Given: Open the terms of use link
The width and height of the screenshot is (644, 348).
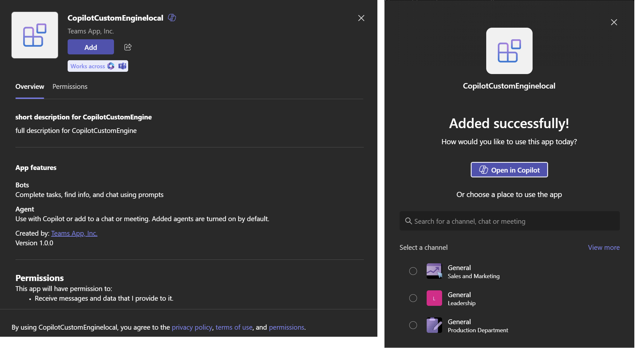Looking at the screenshot, I should 234,327.
